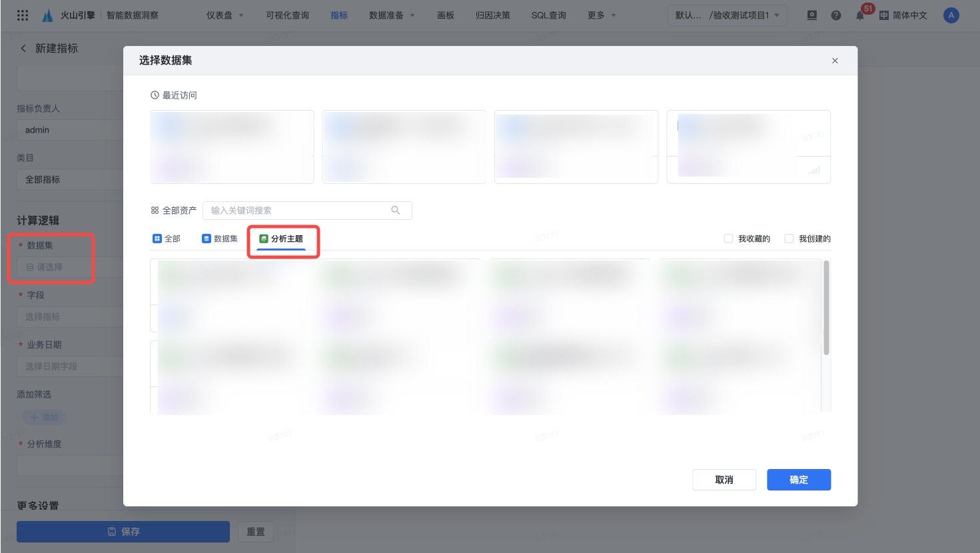
Task: Open 可视化查询 in the top navigation
Action: pyautogui.click(x=287, y=15)
